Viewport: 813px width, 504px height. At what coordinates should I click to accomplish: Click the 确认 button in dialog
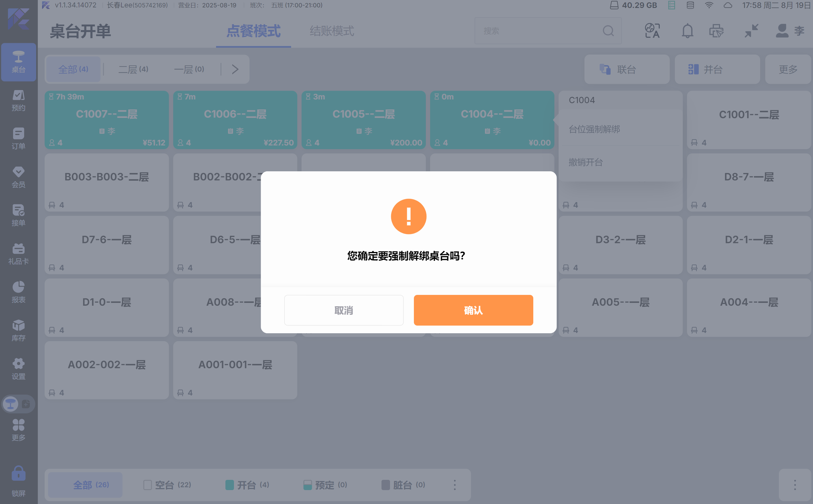[x=473, y=310]
